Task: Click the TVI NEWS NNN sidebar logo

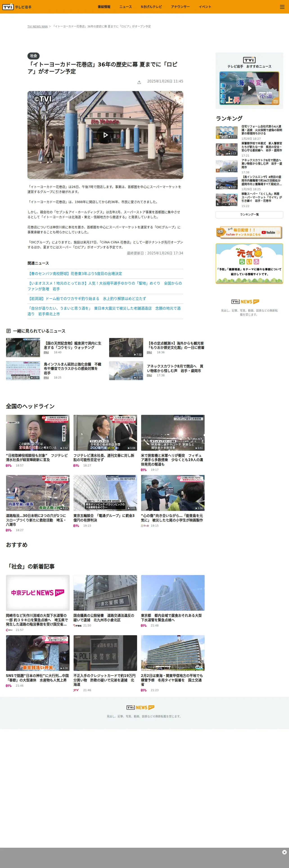Action: 245,302
